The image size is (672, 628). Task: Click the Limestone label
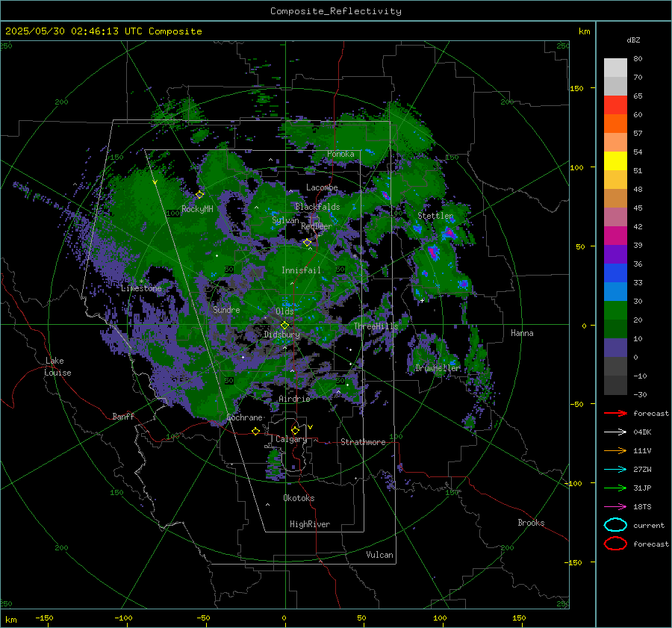click(141, 288)
